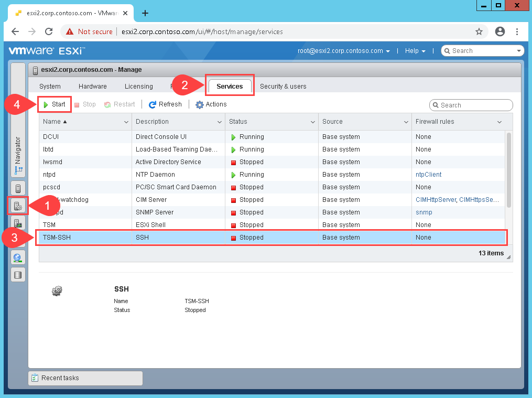Viewport: 532px width, 398px height.
Task: Open the Source column dropdown chevron
Action: click(x=406, y=122)
